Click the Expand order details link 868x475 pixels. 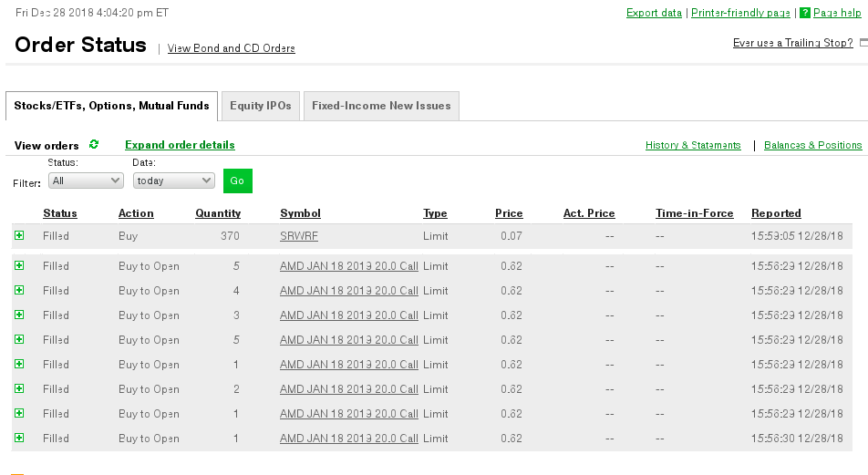point(180,145)
